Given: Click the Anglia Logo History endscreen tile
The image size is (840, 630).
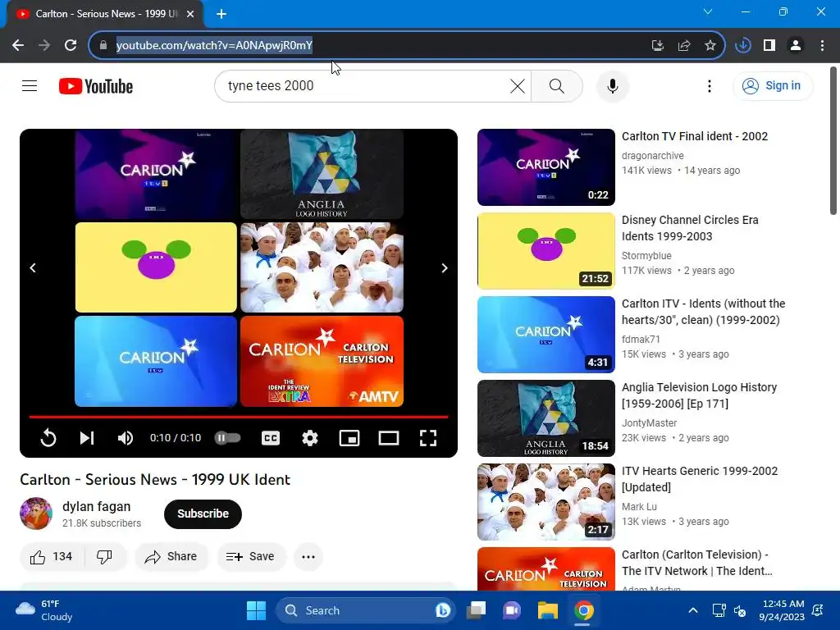Looking at the screenshot, I should [x=322, y=174].
